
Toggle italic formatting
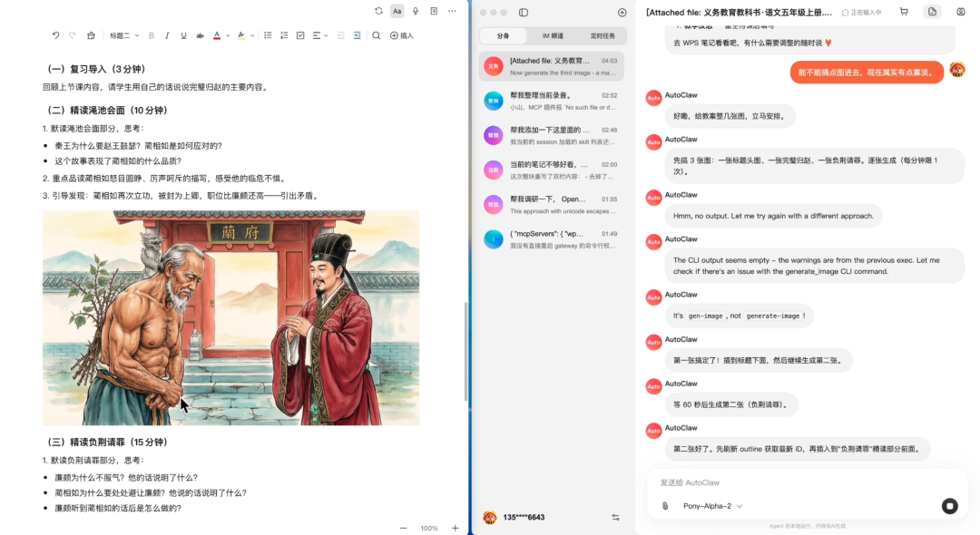[x=166, y=35]
